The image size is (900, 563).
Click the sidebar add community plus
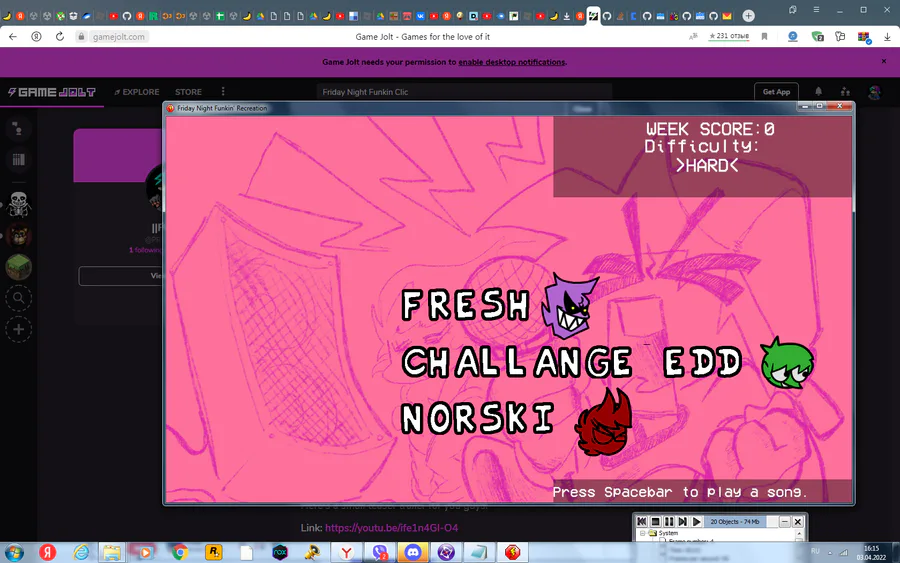[18, 329]
